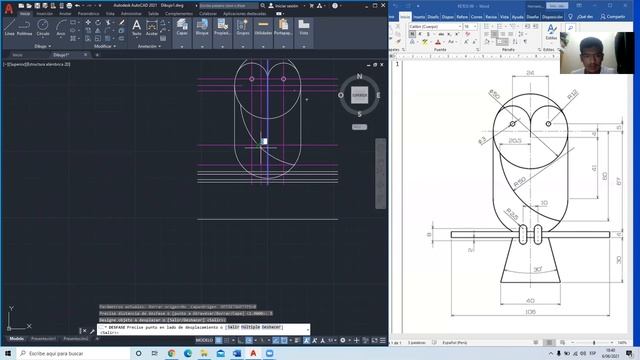Toggle MODELO space button in status bar
The height and width of the screenshot is (360, 640).
(x=204, y=340)
